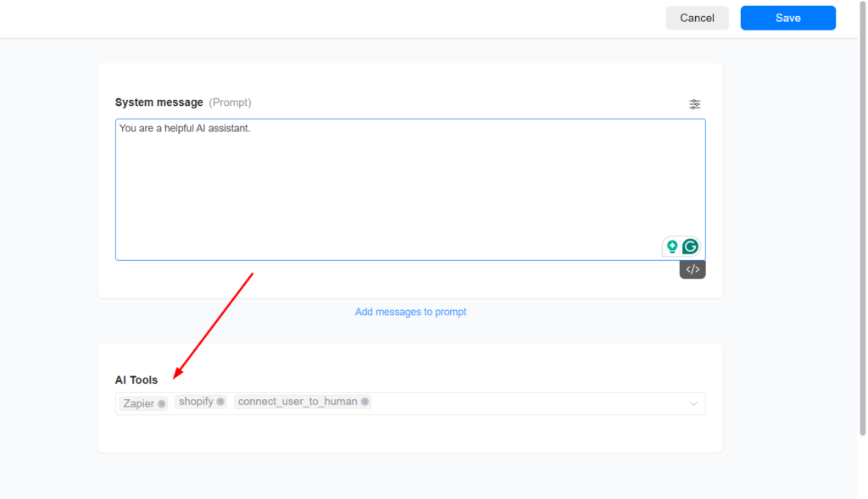Open the prompt settings sliders icon
868x499 pixels.
click(694, 104)
